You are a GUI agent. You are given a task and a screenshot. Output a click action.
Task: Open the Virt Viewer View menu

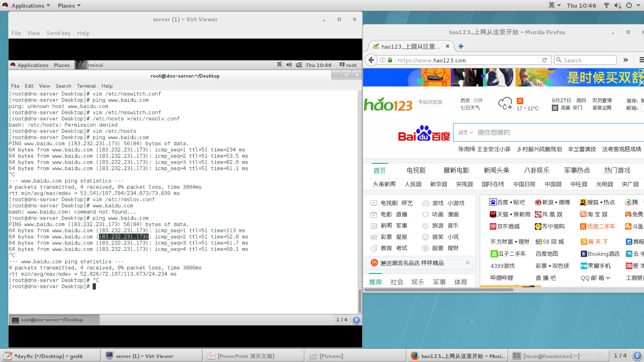[33, 33]
